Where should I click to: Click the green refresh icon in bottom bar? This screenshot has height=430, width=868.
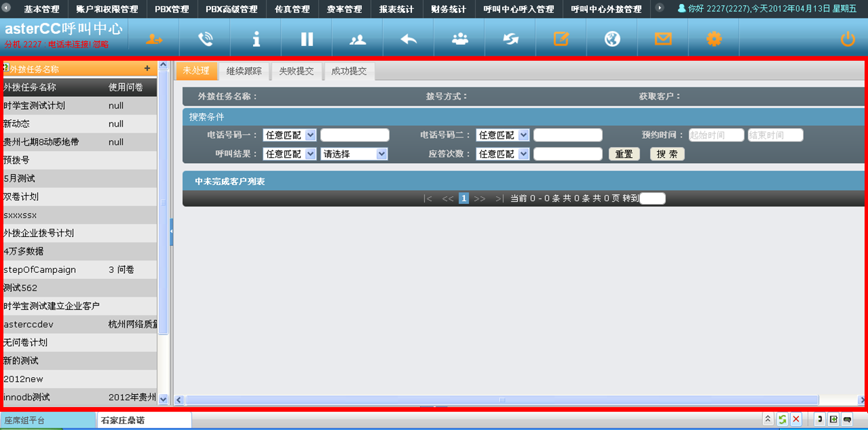782,420
